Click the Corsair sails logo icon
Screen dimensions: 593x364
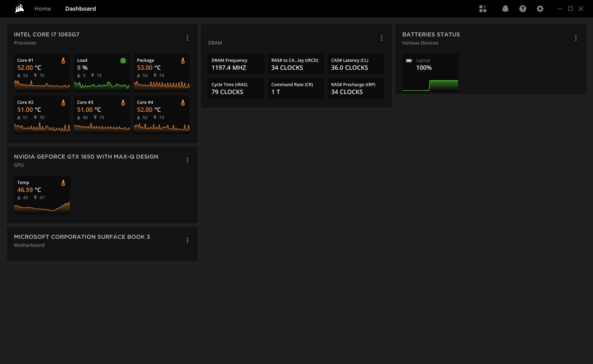click(x=19, y=8)
